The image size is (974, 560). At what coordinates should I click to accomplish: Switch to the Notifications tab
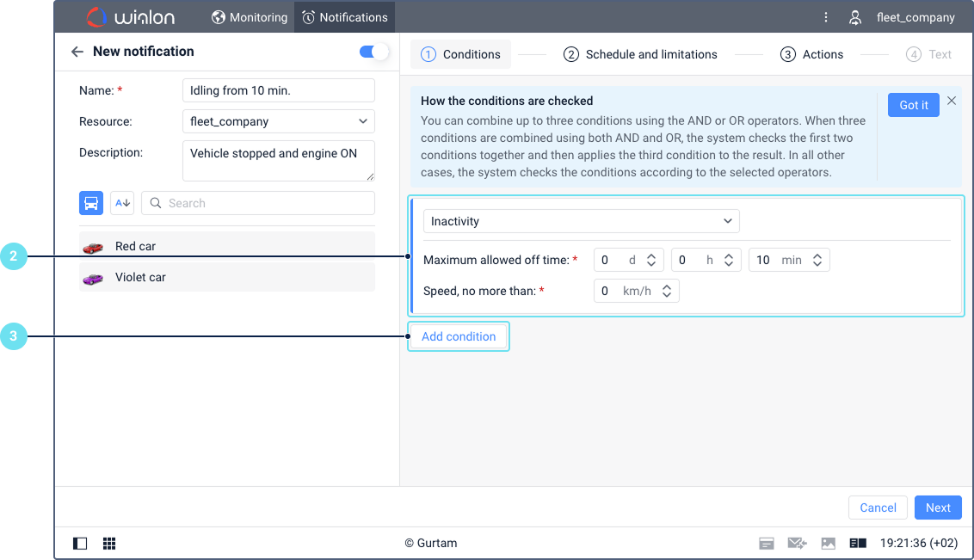pyautogui.click(x=344, y=17)
